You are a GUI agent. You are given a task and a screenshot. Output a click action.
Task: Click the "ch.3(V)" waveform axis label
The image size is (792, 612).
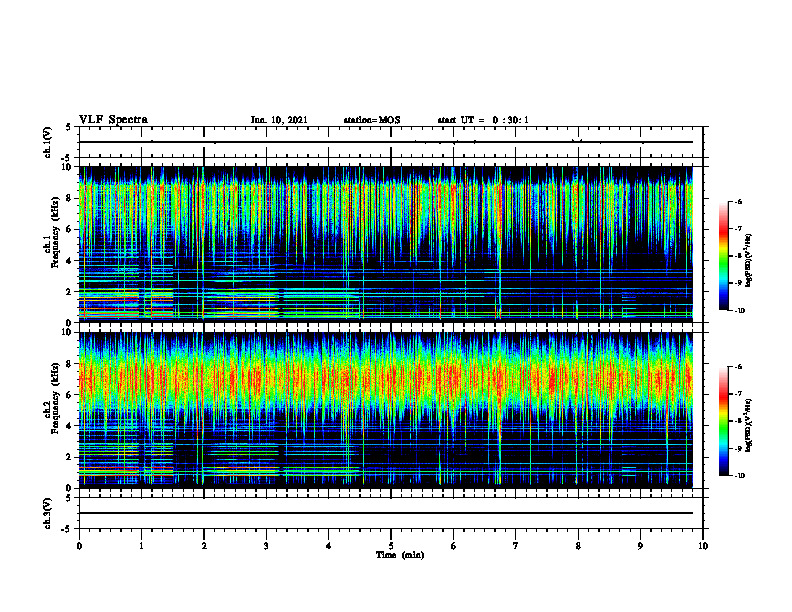click(x=48, y=513)
